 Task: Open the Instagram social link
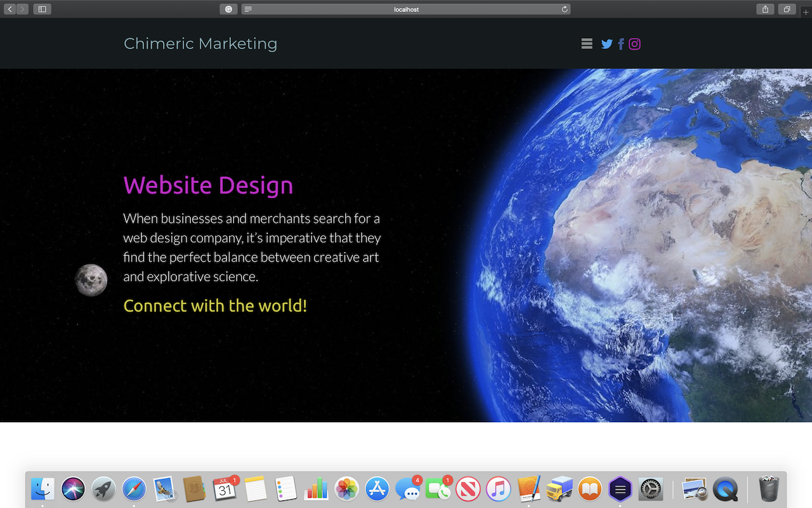click(x=634, y=44)
